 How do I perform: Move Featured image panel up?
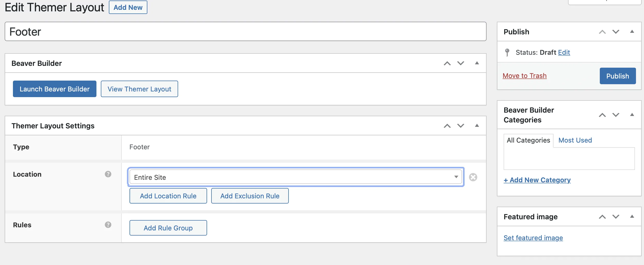602,217
